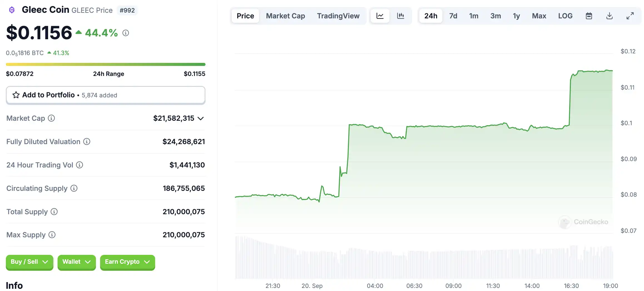Click the 24h Range progress bar

(x=106, y=65)
